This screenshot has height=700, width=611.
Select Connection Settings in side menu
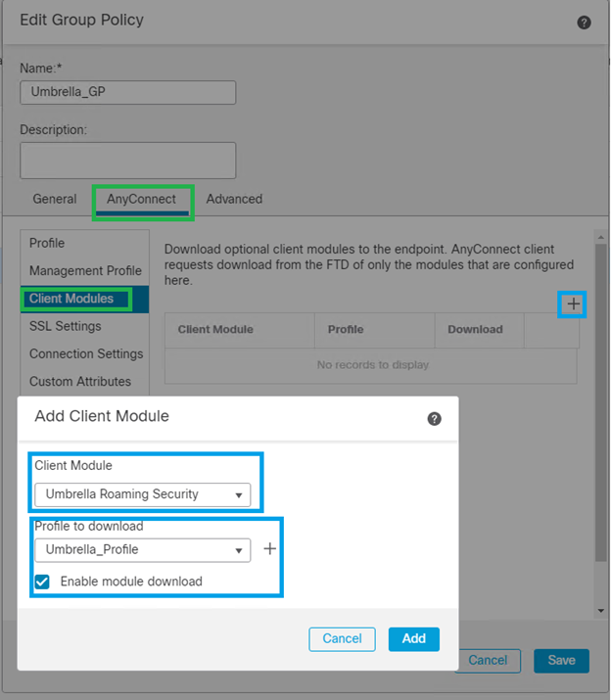85,354
